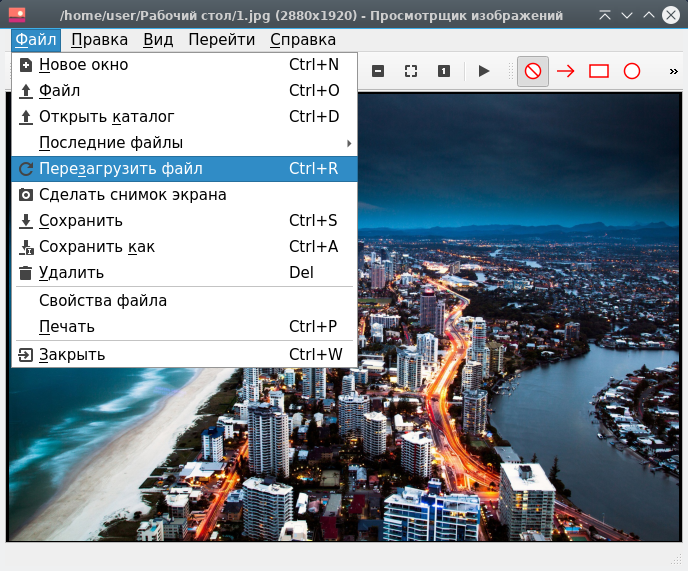688x571 pixels.
Task: Click the original size 1:1 icon
Action: 443,71
